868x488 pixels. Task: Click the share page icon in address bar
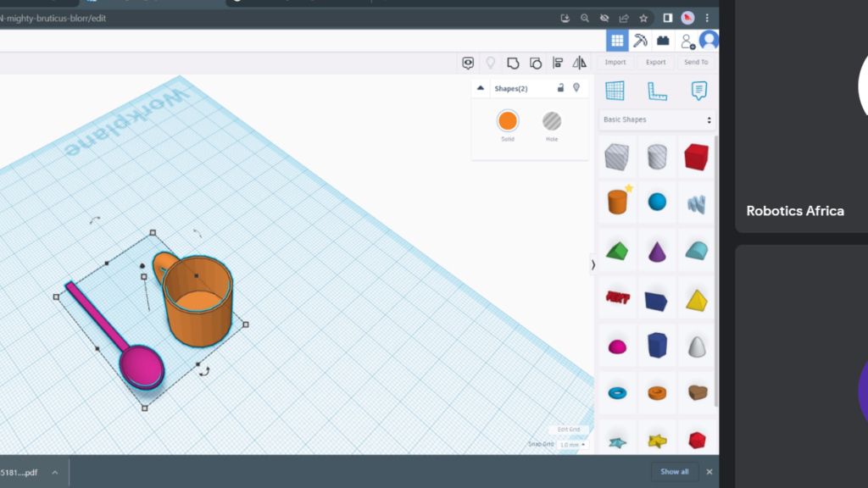[x=624, y=19]
